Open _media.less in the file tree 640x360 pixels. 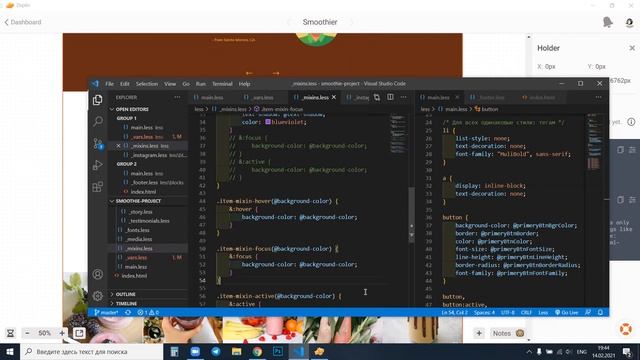(139, 239)
